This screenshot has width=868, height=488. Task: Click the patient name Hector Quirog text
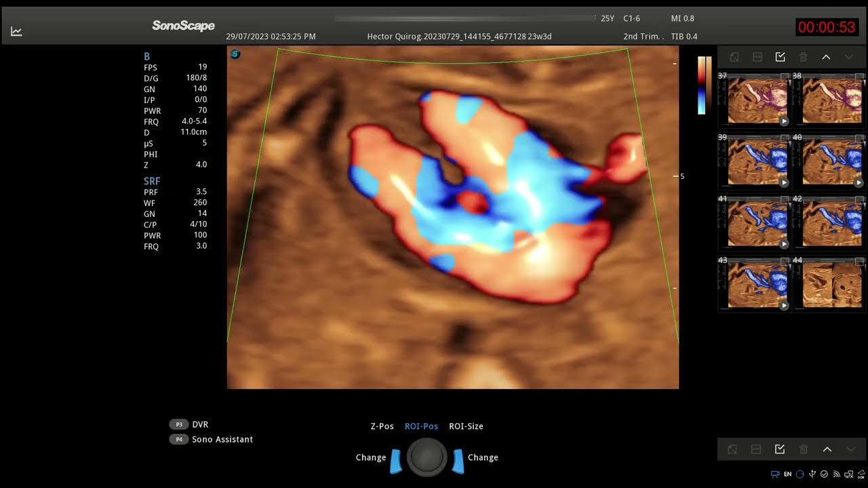pyautogui.click(x=396, y=37)
